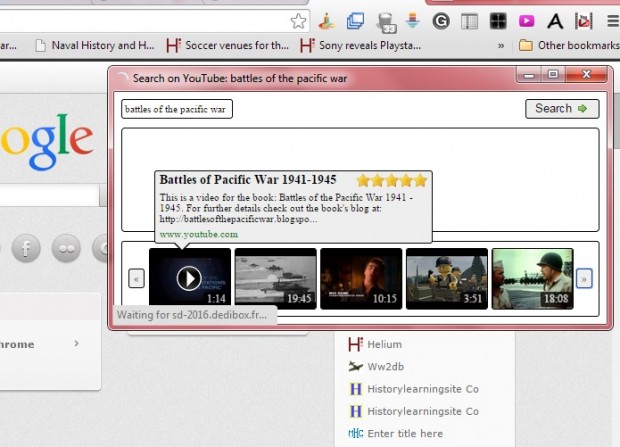Expand the hidden bookmarks overflow chevron

click(500, 45)
